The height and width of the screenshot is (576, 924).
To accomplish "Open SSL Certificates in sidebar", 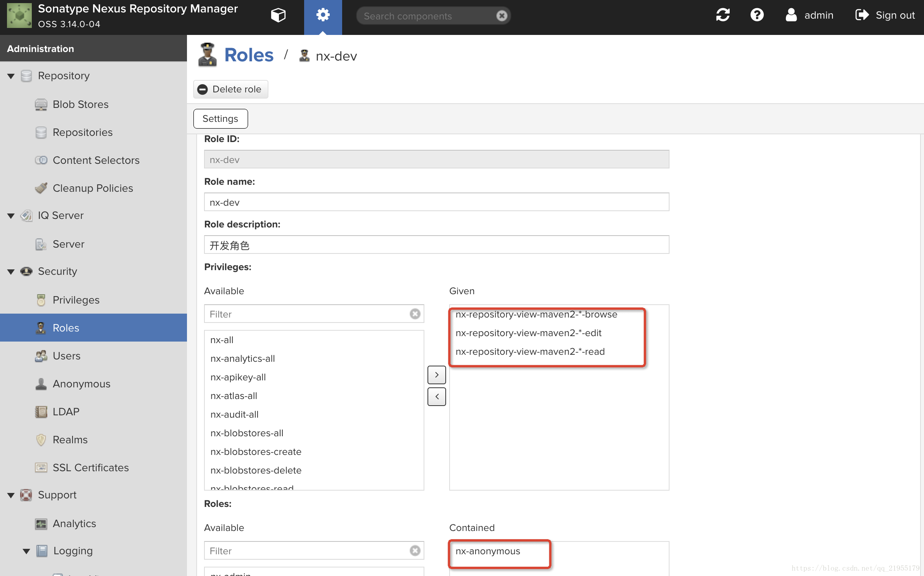I will (x=90, y=468).
